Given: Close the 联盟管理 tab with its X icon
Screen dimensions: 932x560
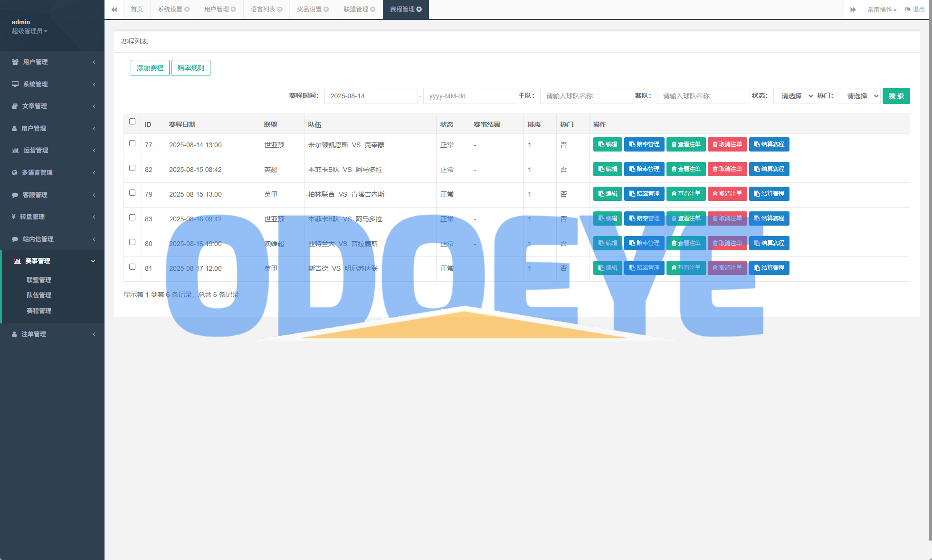Looking at the screenshot, I should pos(373,9).
